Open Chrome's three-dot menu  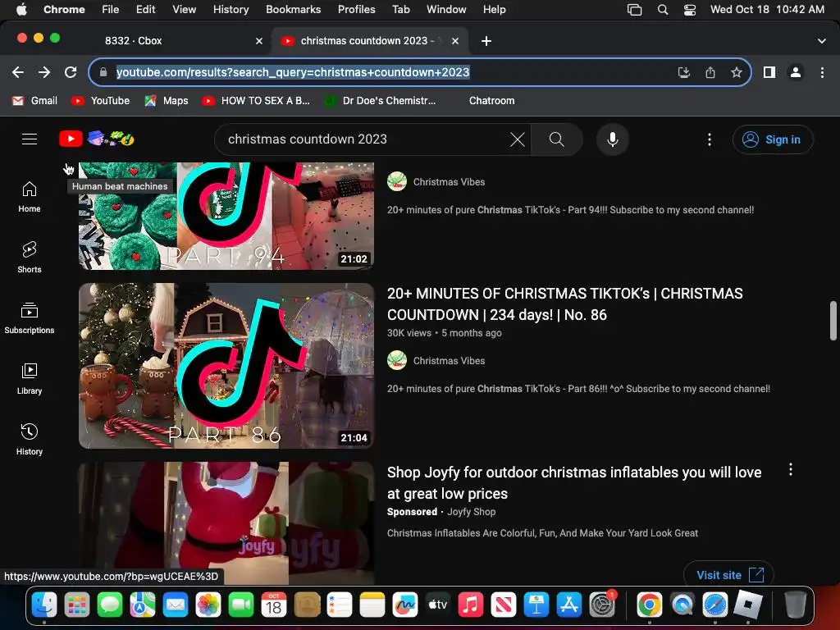click(822, 72)
